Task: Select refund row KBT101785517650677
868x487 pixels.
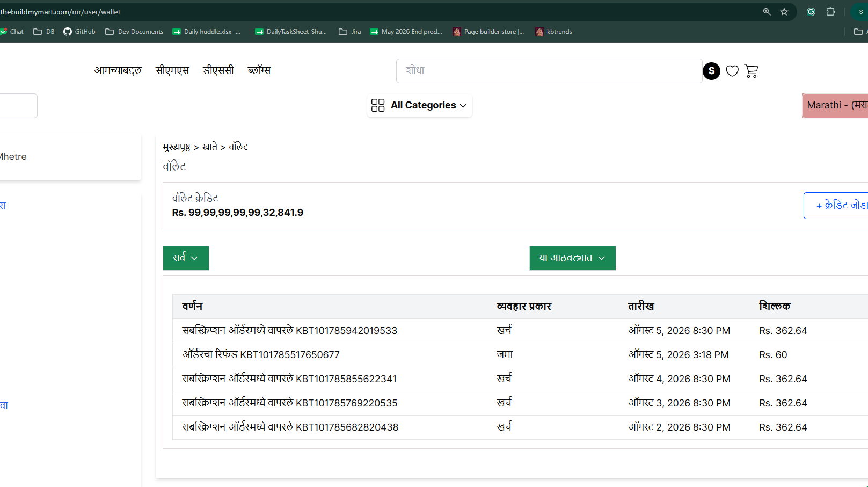Action: 261,354
